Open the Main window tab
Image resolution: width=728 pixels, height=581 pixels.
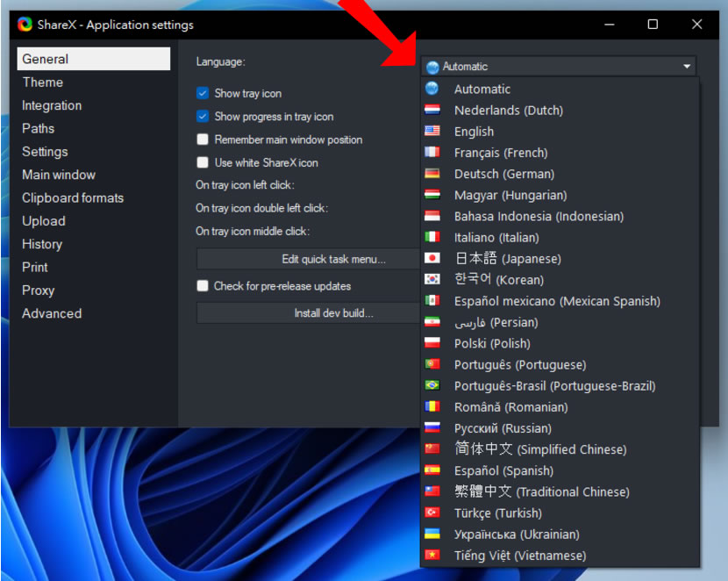(x=94, y=175)
